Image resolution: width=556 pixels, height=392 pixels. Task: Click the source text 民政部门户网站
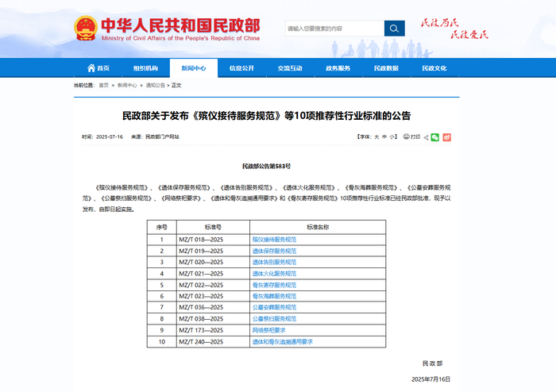tap(162, 136)
